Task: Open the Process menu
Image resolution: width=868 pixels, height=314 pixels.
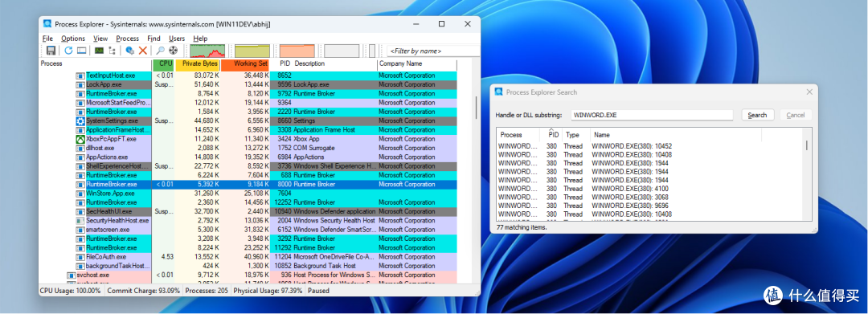Action: click(127, 39)
